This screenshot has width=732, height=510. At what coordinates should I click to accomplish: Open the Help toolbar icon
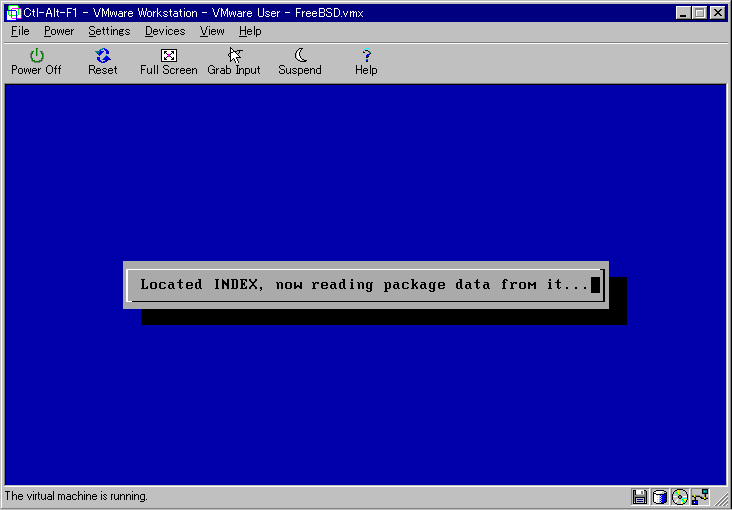click(366, 62)
